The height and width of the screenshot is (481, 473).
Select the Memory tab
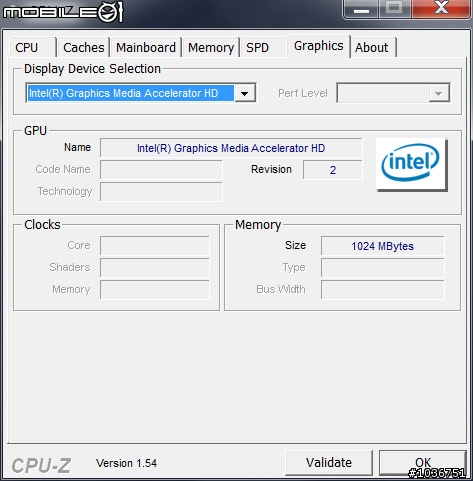point(211,47)
